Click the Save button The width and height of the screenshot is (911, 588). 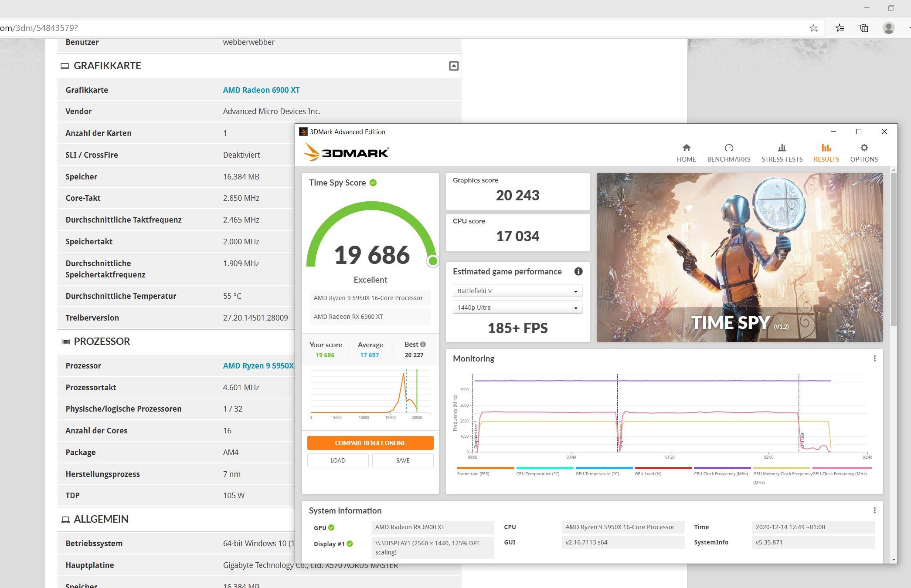(x=402, y=460)
